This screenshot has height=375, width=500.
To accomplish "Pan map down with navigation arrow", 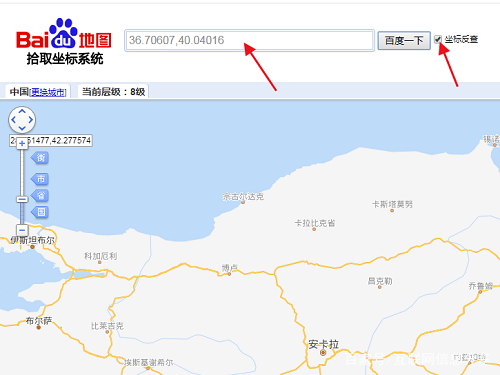I will point(22,128).
